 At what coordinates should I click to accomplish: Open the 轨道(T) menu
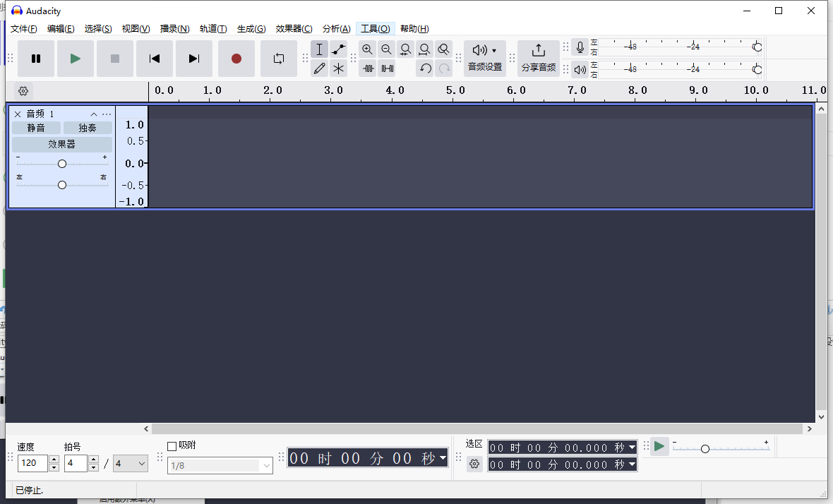pos(213,29)
